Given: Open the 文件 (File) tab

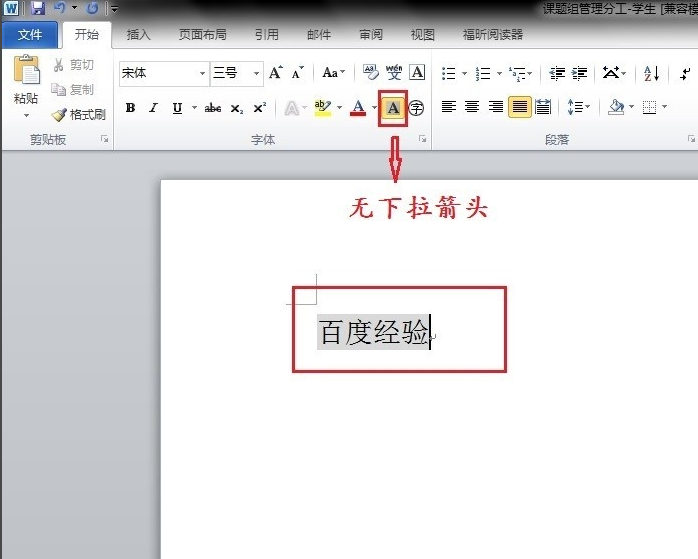Looking at the screenshot, I should [x=30, y=34].
